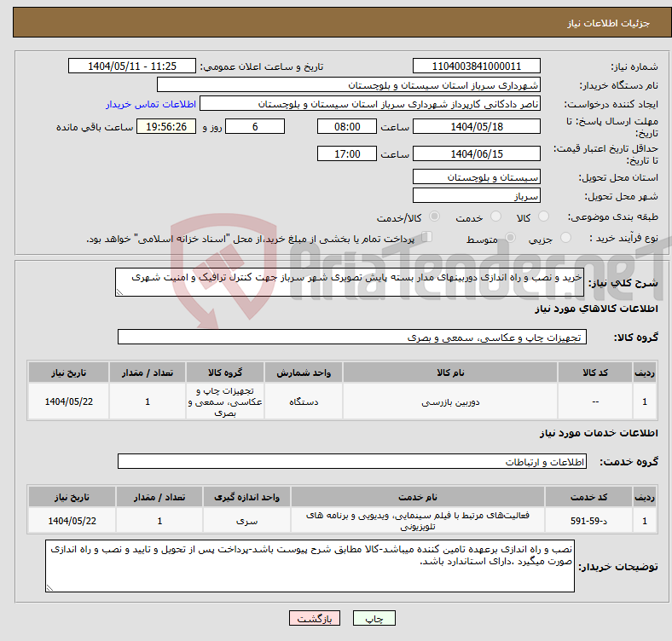The height and width of the screenshot is (641, 672).
Task: Click the buyer notes textarea resize handle
Action: tap(49, 588)
